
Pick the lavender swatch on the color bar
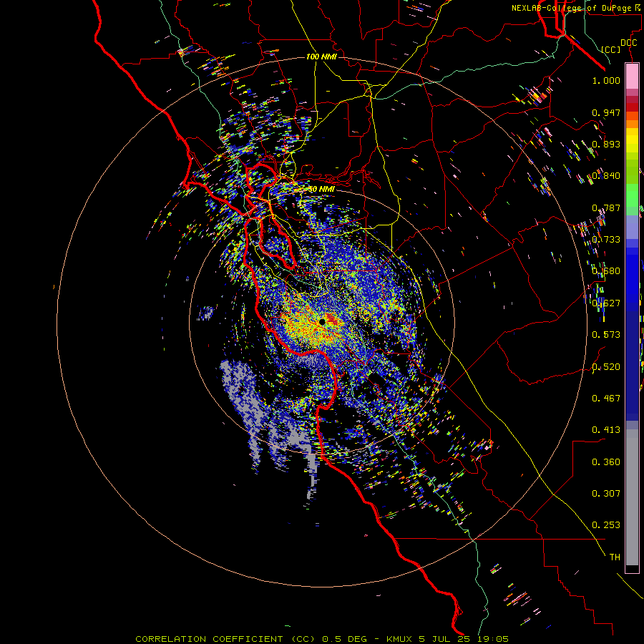coord(632,227)
